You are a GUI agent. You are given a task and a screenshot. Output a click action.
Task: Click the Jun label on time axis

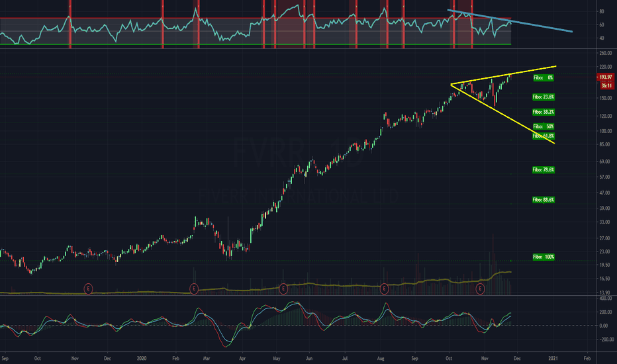click(x=309, y=359)
